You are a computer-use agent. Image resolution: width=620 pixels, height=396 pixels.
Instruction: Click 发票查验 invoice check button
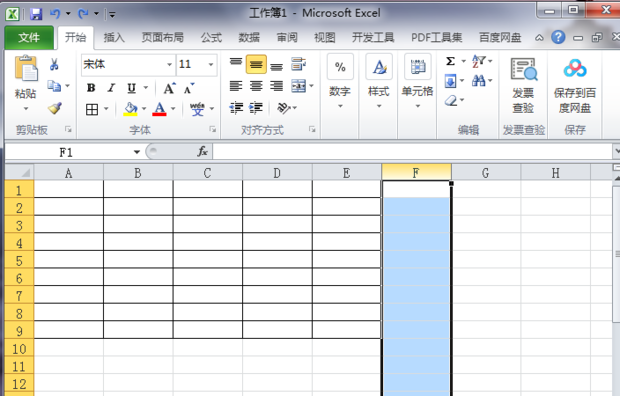pyautogui.click(x=524, y=85)
